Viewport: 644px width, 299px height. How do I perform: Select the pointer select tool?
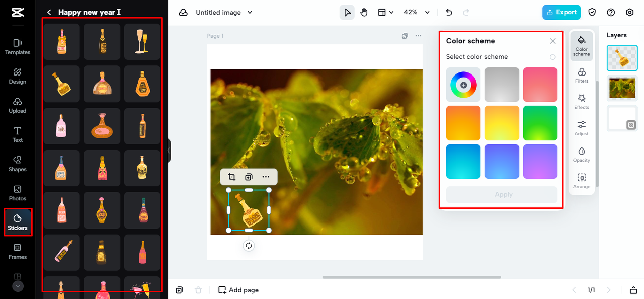click(347, 12)
